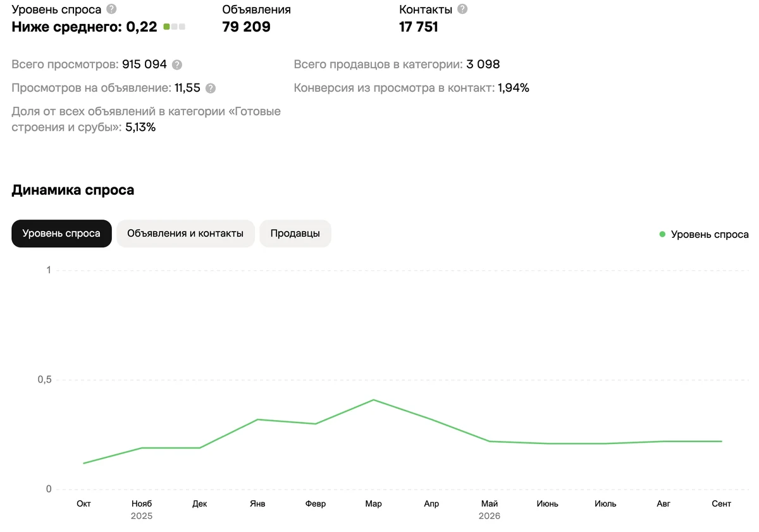Click the Апр label on x-axis
Screen dimensions: 759x532
tap(431, 504)
